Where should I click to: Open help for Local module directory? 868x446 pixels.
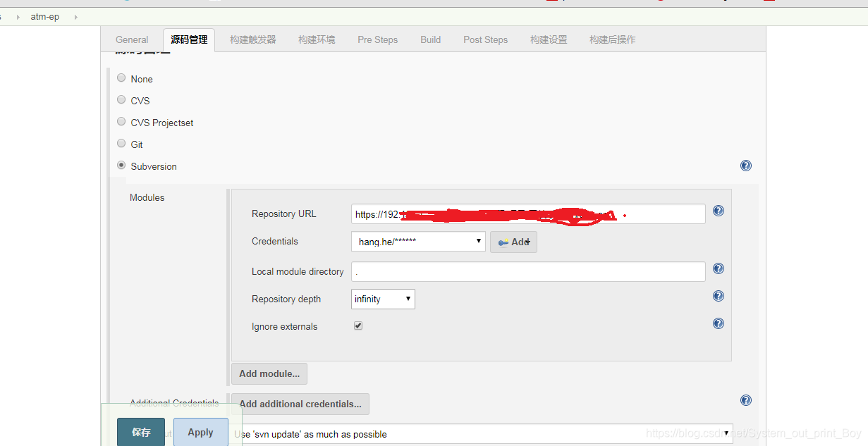coord(719,268)
